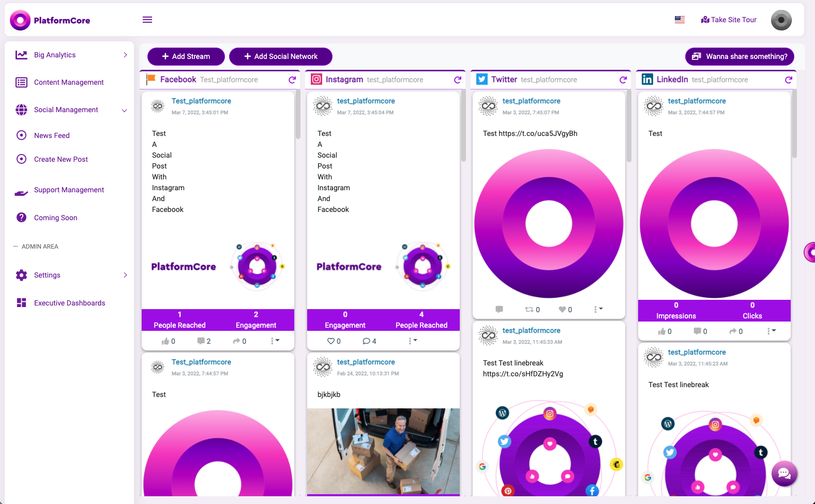Refresh the LinkedIn stream
Screen dimensions: 815x504
coord(789,80)
